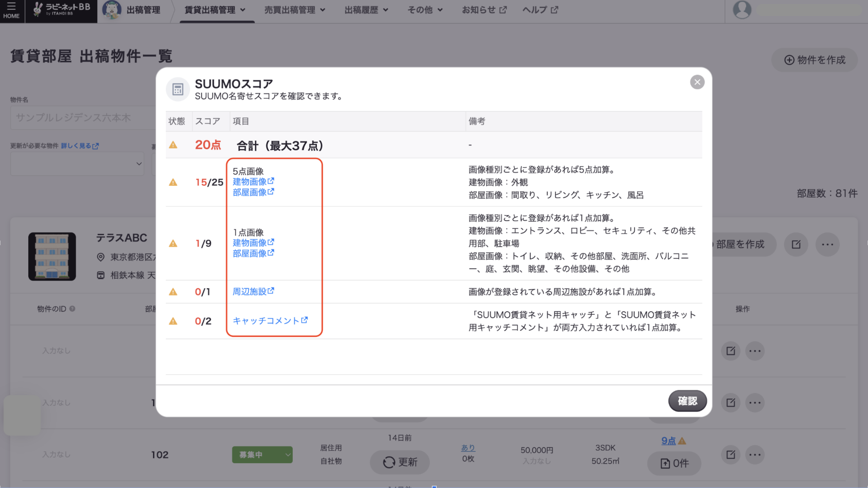The image size is (868, 488).
Task: Open the 売買出稿管理 menu
Action: (x=295, y=10)
